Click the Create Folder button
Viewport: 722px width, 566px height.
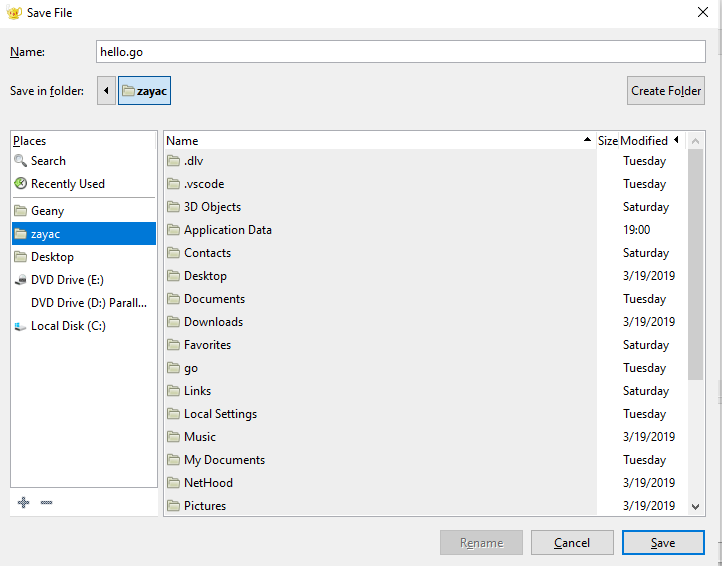click(666, 91)
